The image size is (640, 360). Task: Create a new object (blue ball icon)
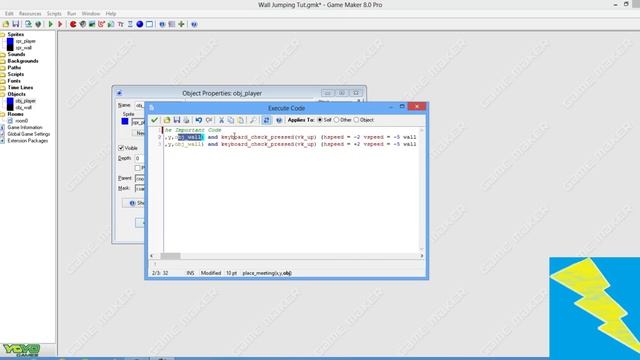[x=140, y=24]
